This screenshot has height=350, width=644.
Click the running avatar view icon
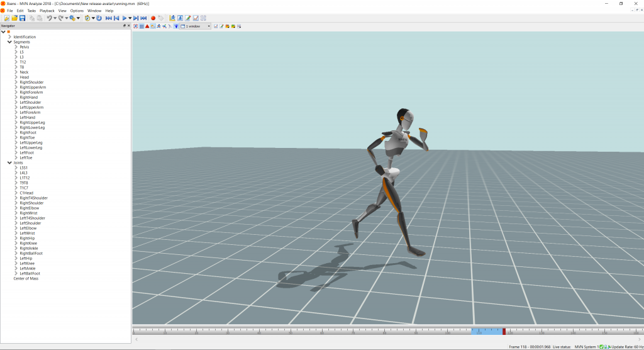[x=172, y=18]
